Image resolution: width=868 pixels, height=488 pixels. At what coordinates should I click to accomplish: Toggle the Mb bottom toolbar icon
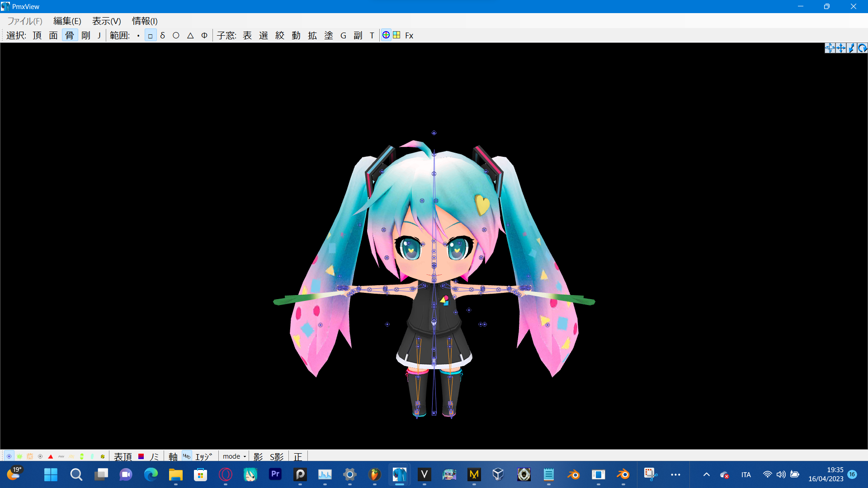[x=187, y=456]
